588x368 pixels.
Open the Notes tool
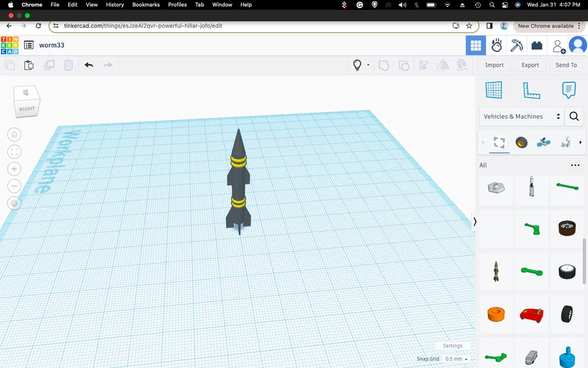pos(568,90)
